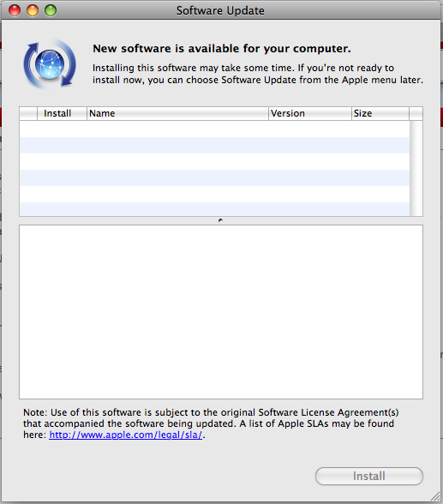Click the Software Update globe icon

[x=50, y=63]
